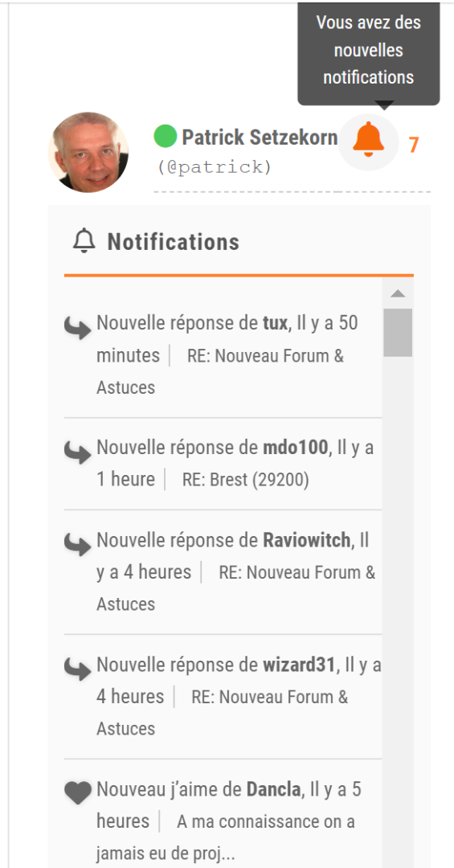Open the notification count number 7
Viewport: 454px width, 868px height.
(x=414, y=145)
